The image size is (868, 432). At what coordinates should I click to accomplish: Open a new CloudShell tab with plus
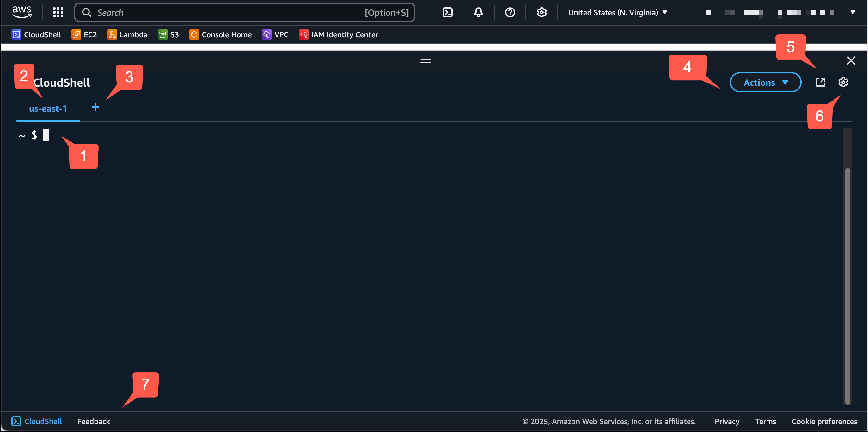95,107
